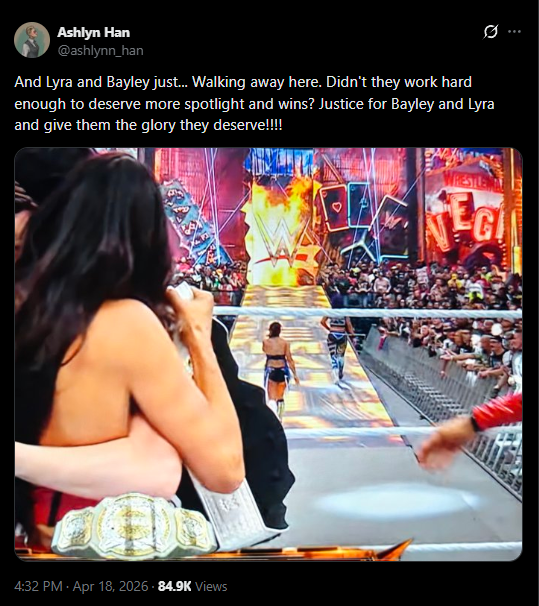Click the white championship belt in the photo
Viewport: 539px width, 606px height.
point(133,523)
